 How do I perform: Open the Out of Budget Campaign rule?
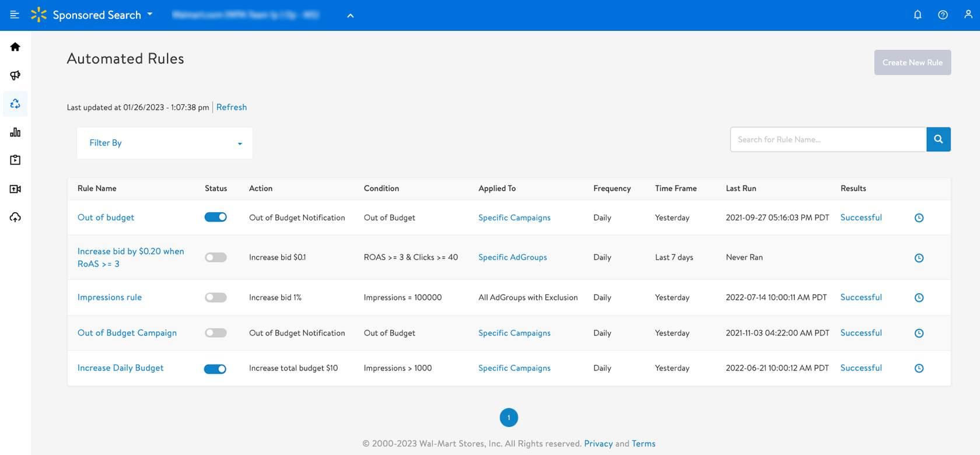(x=127, y=333)
